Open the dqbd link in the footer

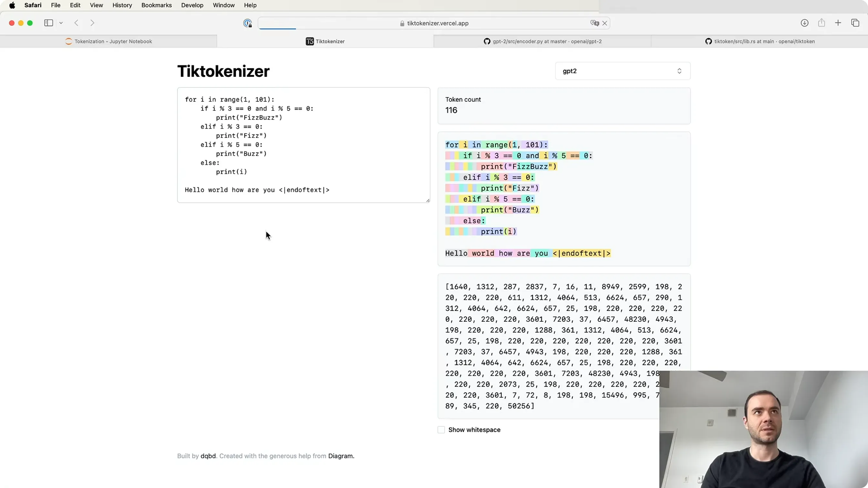208,456
